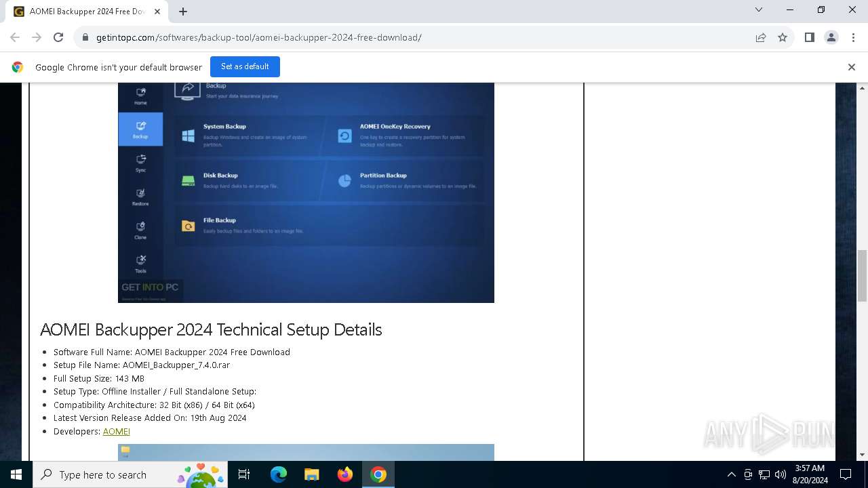Open the Chrome profile avatar
This screenshot has width=868, height=488.
point(831,37)
